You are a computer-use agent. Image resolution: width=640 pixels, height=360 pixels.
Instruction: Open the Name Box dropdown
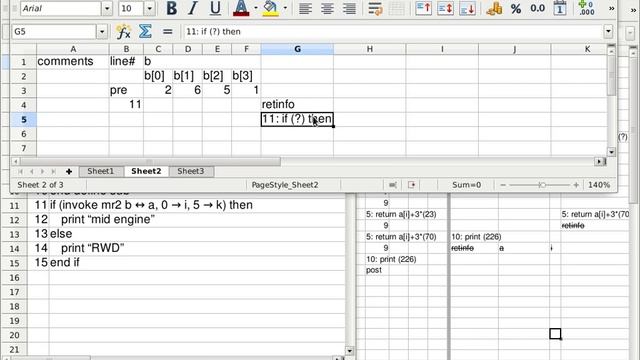102,31
